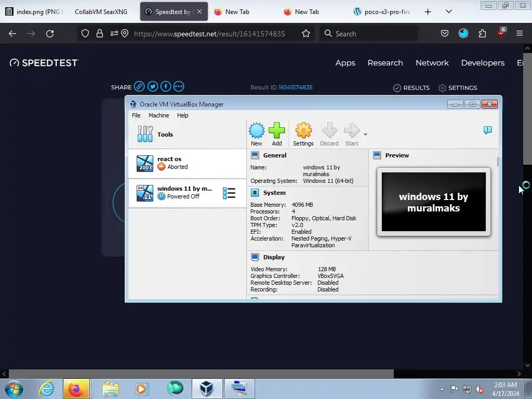Click the Display section header

coord(274,257)
